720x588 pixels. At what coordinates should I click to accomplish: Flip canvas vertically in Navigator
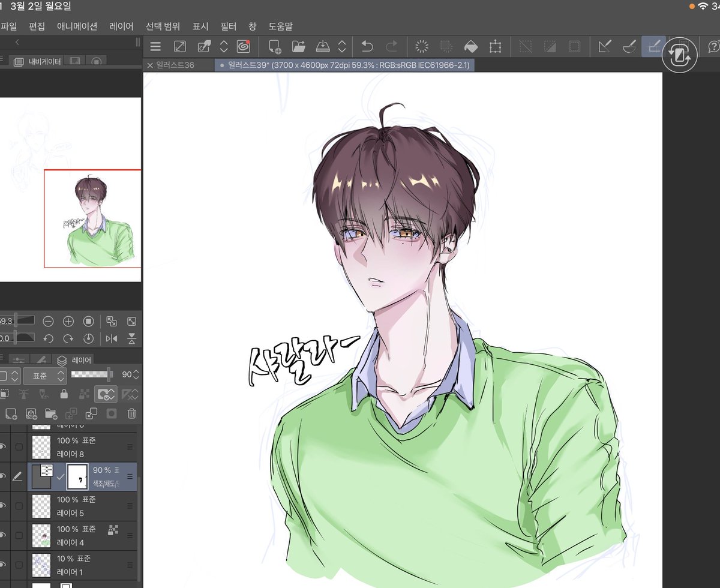click(x=132, y=339)
